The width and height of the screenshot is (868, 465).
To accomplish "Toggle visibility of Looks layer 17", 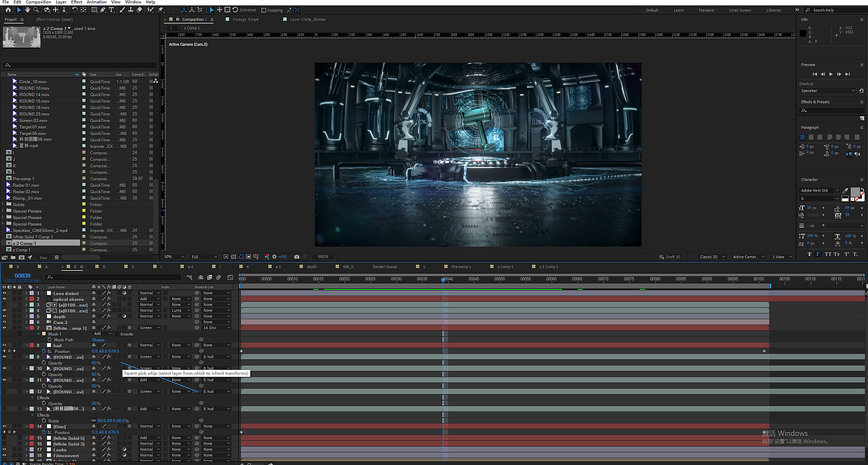I will [4, 449].
